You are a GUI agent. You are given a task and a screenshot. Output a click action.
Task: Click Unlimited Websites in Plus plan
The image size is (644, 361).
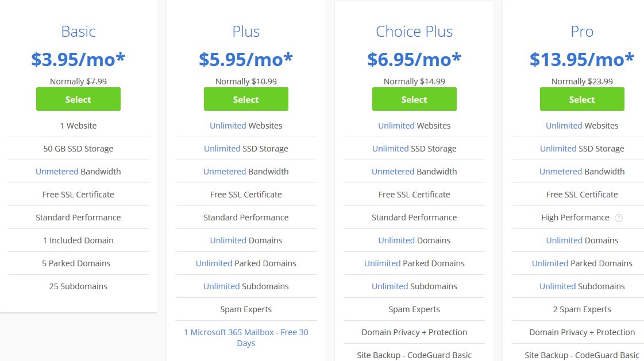pos(246,126)
